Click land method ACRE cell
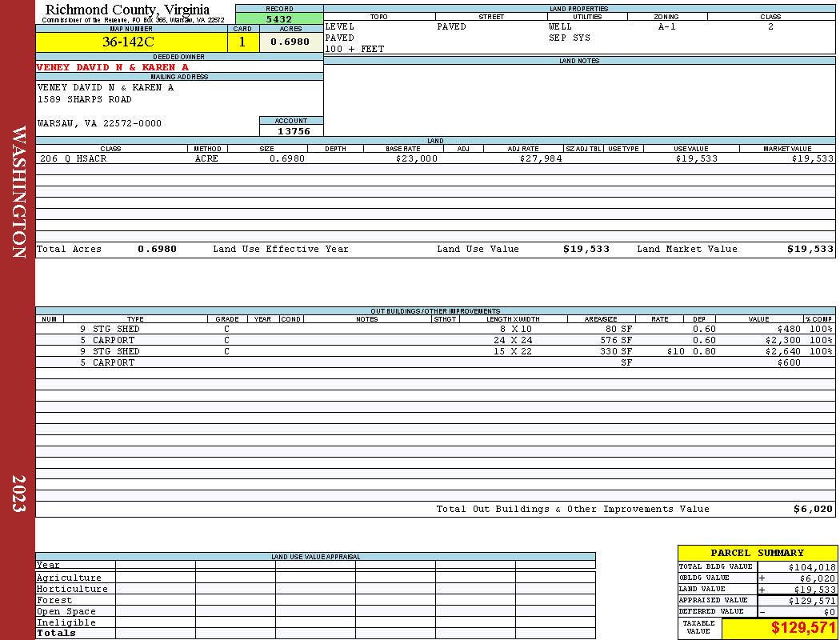 pyautogui.click(x=207, y=158)
